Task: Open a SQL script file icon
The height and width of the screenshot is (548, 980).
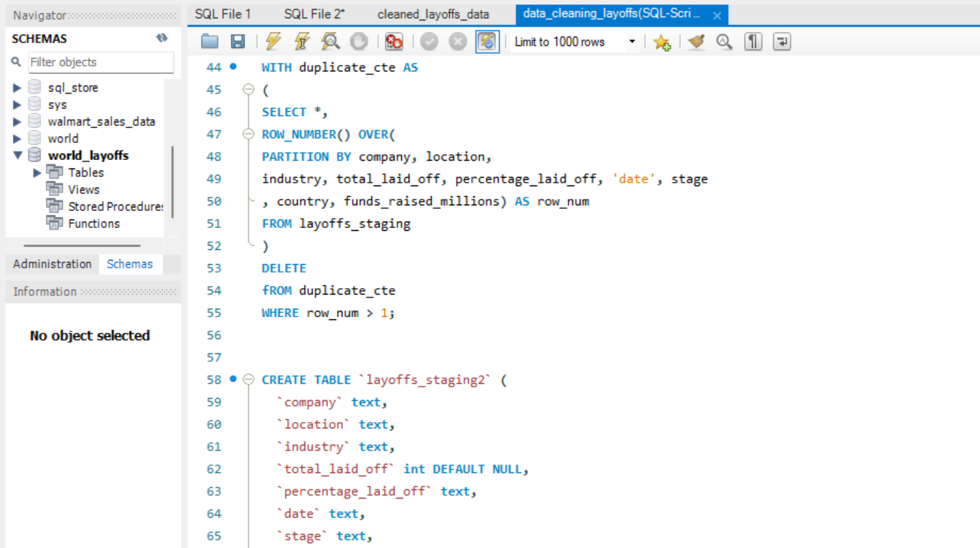Action: pos(210,42)
